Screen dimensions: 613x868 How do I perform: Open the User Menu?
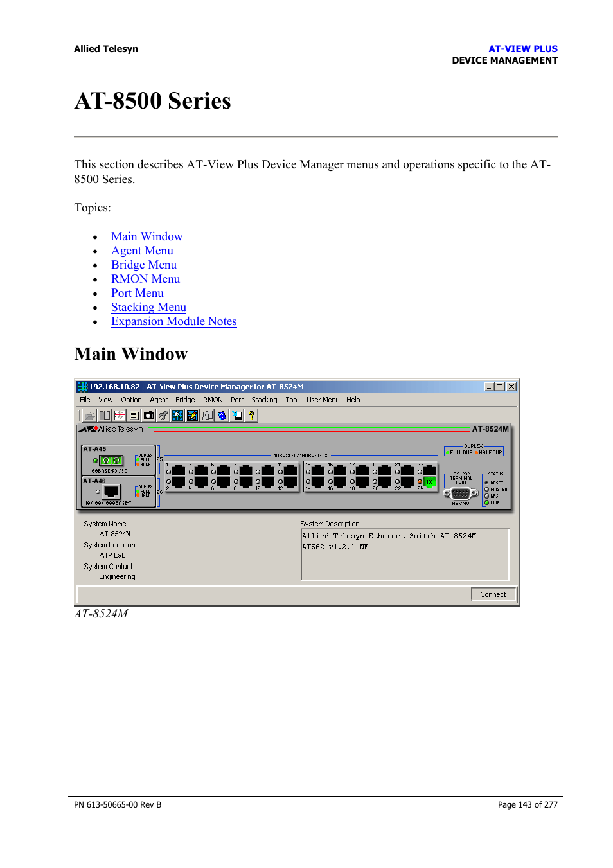323,400
